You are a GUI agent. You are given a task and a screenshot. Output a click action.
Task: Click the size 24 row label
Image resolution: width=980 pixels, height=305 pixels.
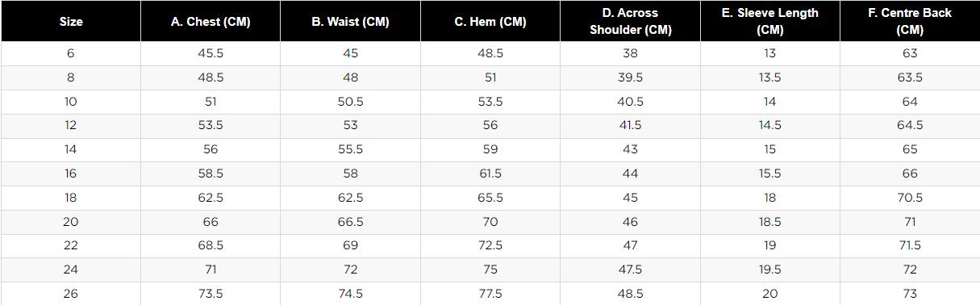click(71, 269)
